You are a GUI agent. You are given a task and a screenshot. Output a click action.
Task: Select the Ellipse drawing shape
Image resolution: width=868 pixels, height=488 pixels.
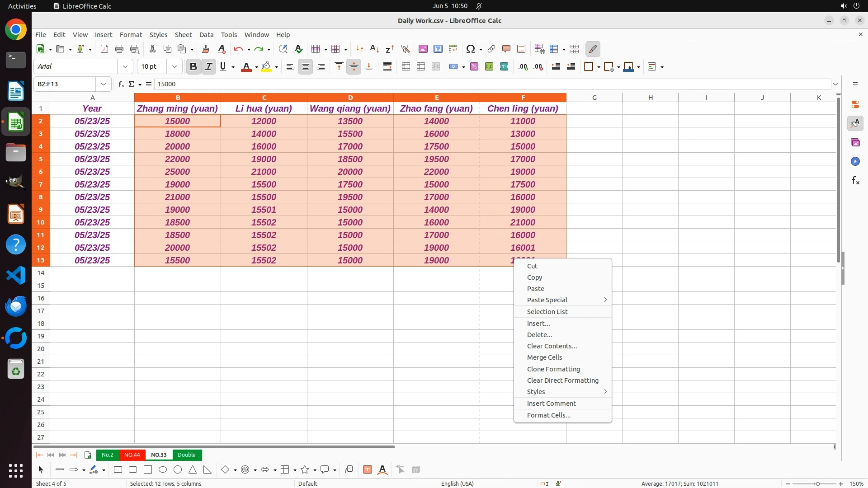(163, 470)
